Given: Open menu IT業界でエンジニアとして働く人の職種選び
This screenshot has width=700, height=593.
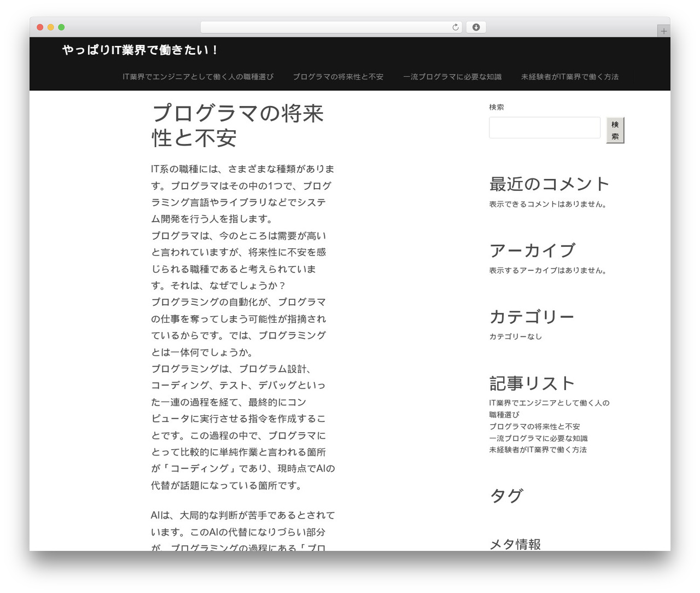Looking at the screenshot, I should (198, 77).
